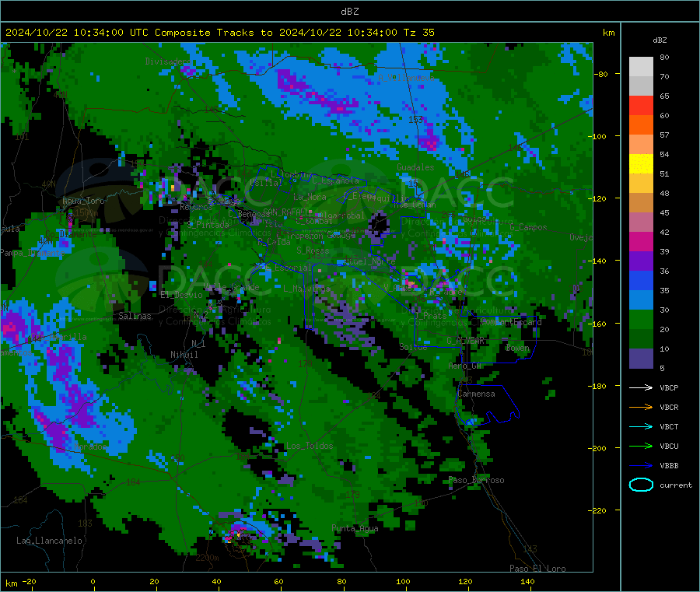Click the 'L_Malvinas' place label on map
Image resolution: width=700 pixels, height=592 pixels.
306,289
